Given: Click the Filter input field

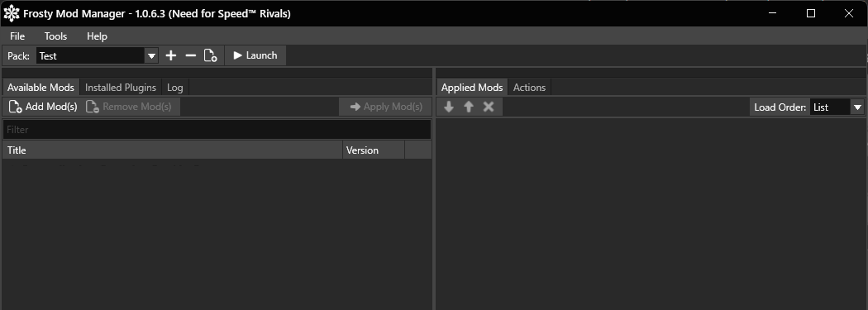Looking at the screenshot, I should pos(217,130).
